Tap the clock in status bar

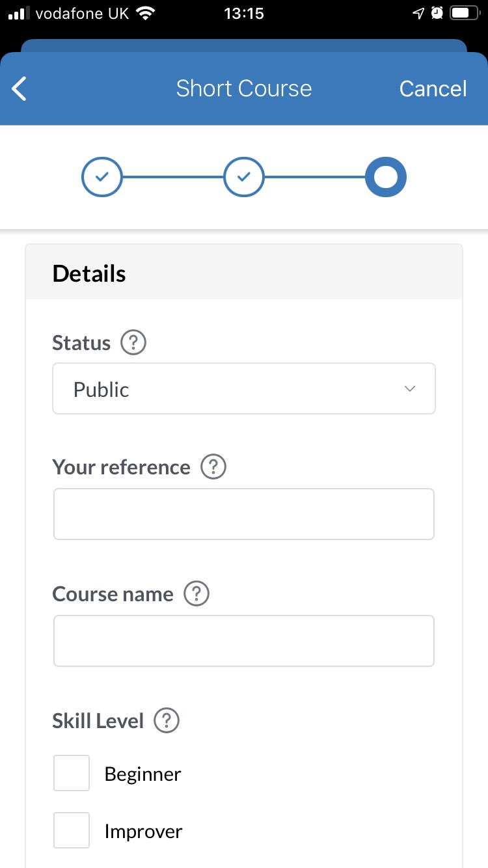tap(243, 14)
